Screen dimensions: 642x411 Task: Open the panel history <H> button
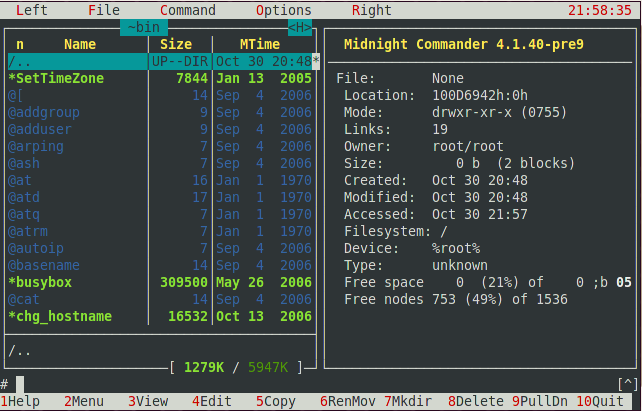point(300,27)
